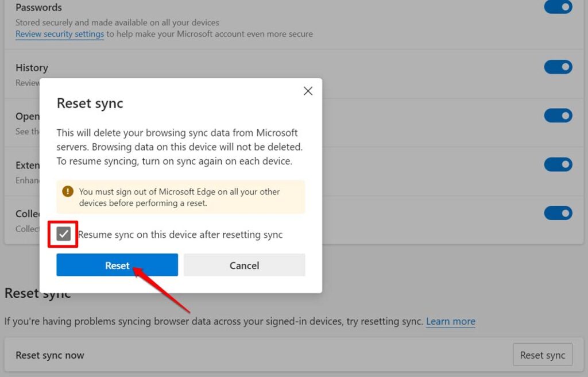Open the Review security settings link
Screen dimensions: 588x377
[x=59, y=34]
